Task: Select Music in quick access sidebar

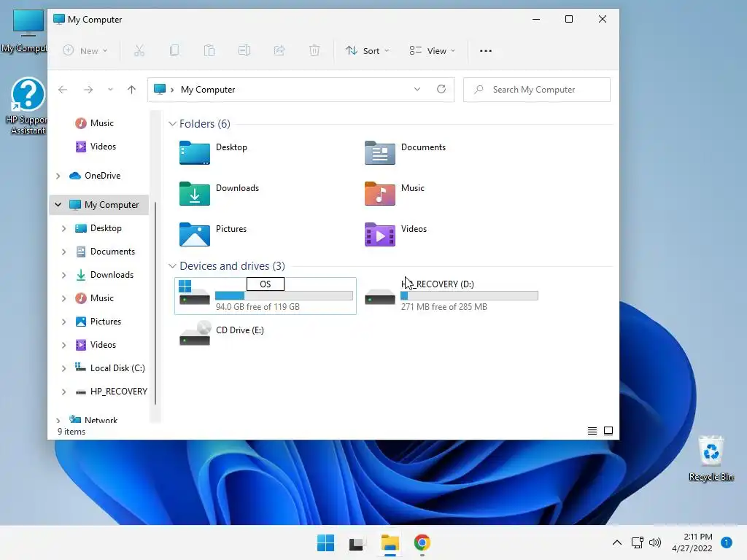Action: click(94, 123)
